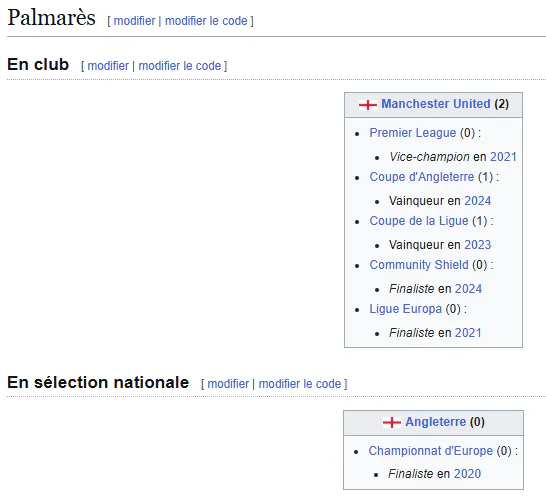Click the Premier League link
This screenshot has height=502, width=546.
pos(413,133)
